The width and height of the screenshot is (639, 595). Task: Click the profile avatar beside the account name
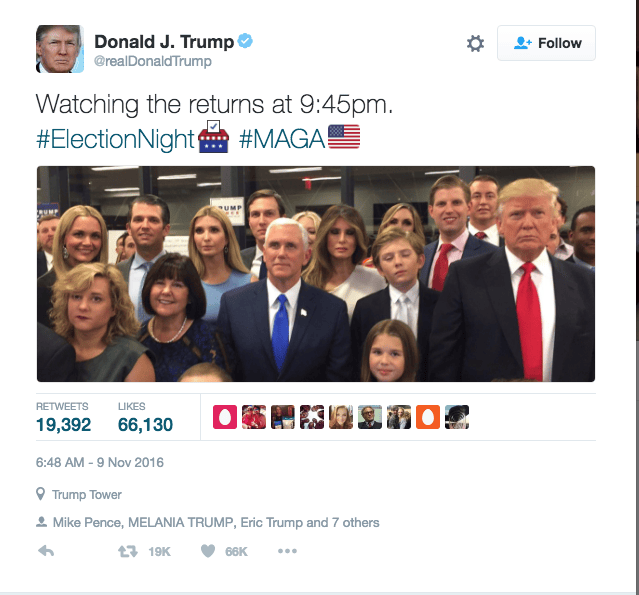click(x=60, y=49)
